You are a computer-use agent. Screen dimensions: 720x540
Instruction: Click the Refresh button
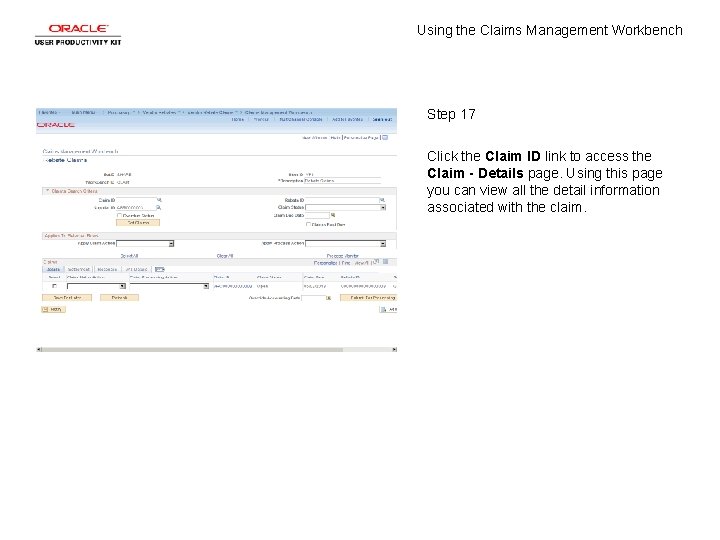(x=119, y=298)
